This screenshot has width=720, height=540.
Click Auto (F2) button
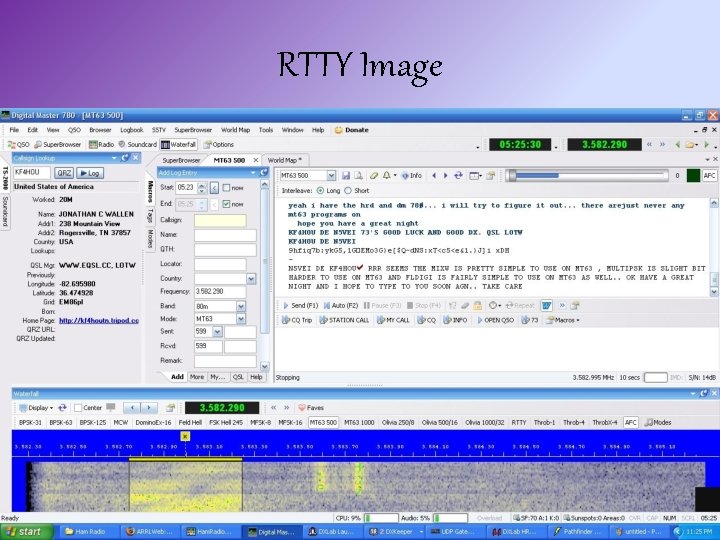[341, 305]
